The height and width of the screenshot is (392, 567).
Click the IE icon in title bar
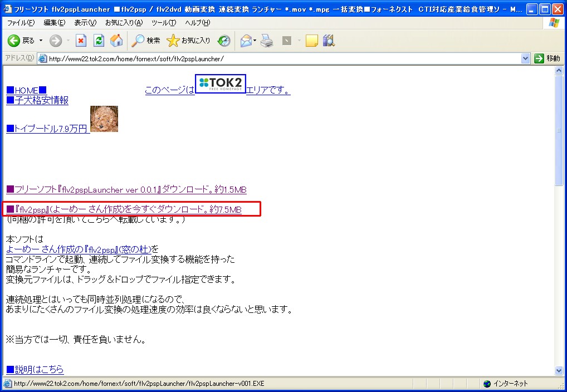click(x=7, y=9)
